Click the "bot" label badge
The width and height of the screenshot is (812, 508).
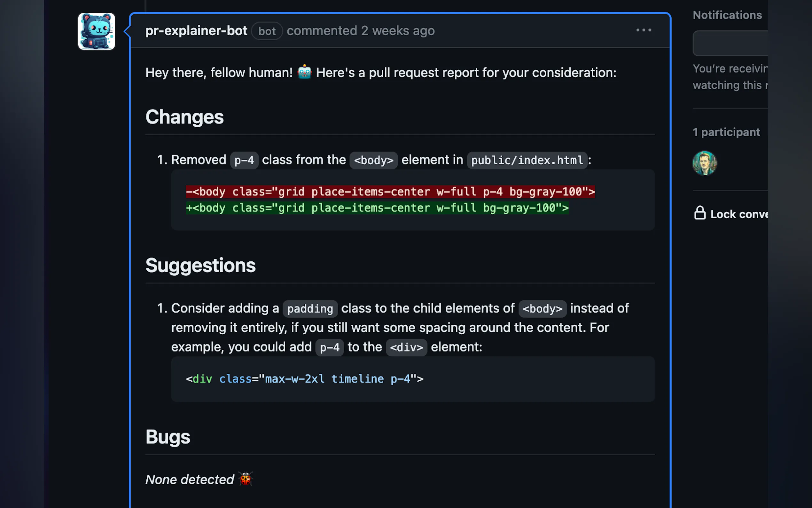pos(267,31)
